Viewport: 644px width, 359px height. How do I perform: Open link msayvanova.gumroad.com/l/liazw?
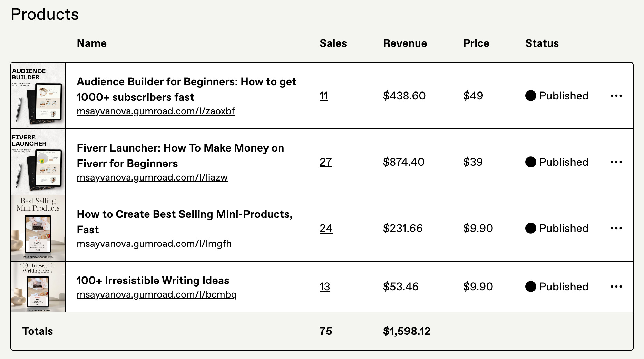coord(152,177)
